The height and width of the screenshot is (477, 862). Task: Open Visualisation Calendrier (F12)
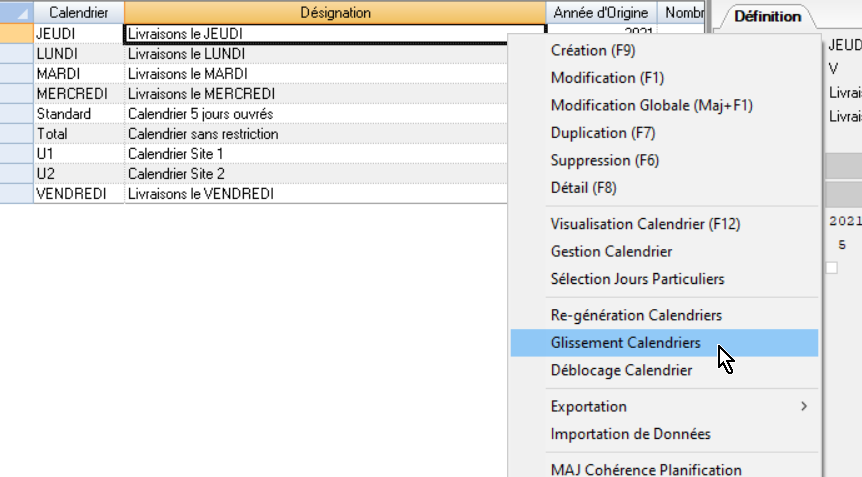pos(645,224)
